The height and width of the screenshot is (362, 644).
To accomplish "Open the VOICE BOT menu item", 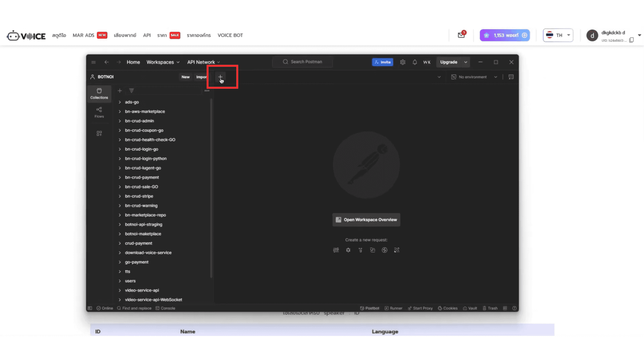I will click(x=230, y=35).
